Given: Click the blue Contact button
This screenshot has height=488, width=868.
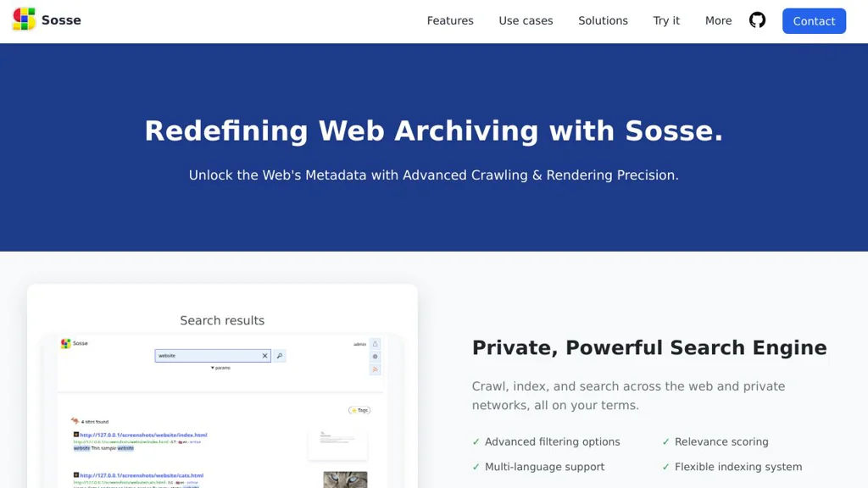Looking at the screenshot, I should click(814, 21).
